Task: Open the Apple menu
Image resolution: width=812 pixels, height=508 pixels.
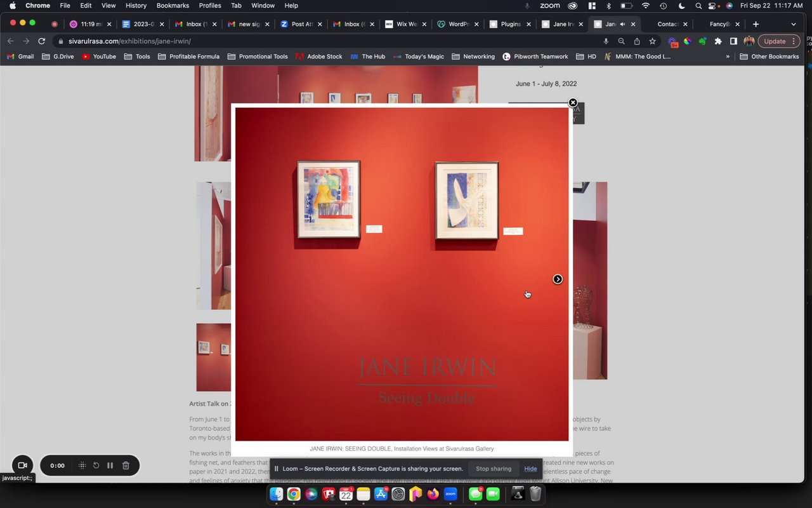Action: tap(12, 6)
